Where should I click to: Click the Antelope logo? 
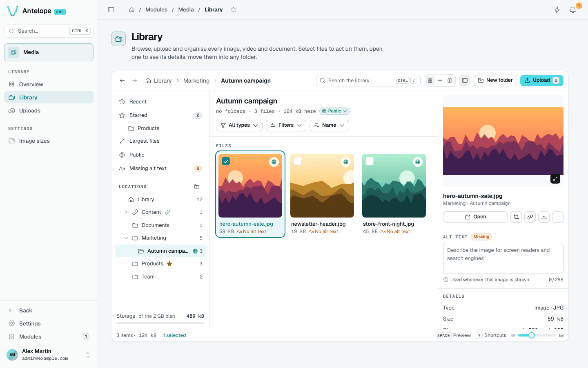click(x=13, y=11)
